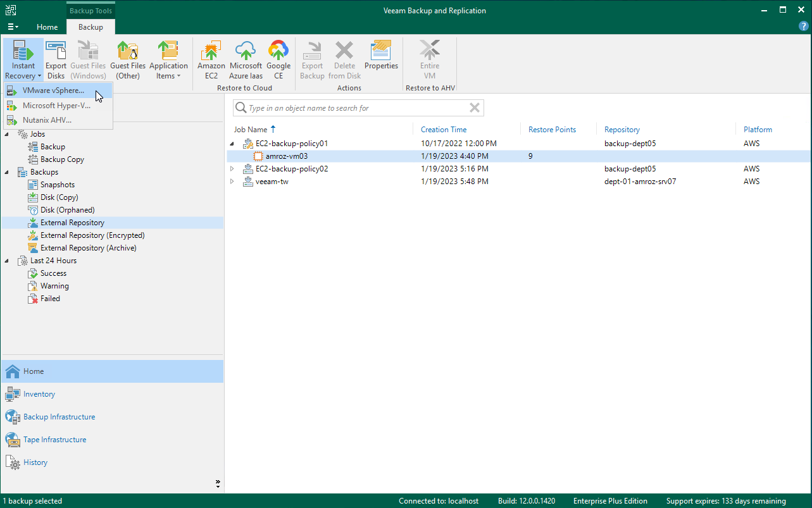Open backup Properties icon in ribbon
Viewport: 812px width, 508px height.
381,56
